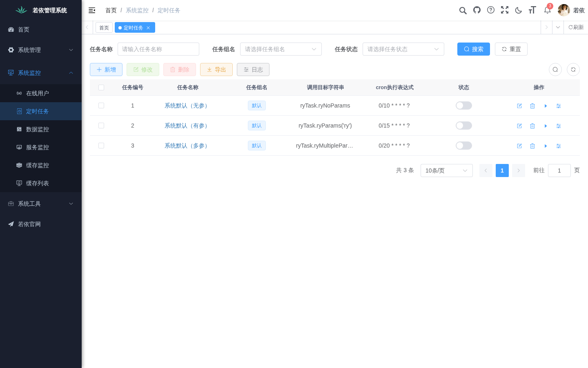Tick the checkbox for task row 2
Screen dimensions: 588x368
click(x=101, y=126)
